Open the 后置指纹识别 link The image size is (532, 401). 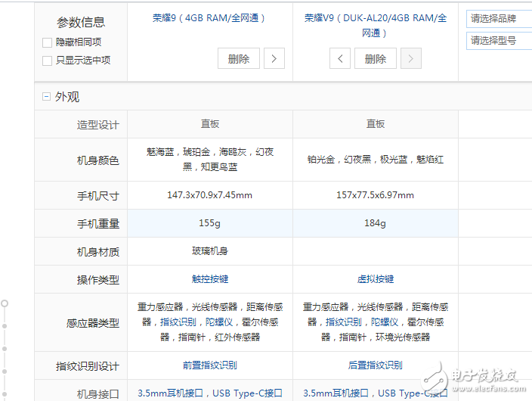point(376,365)
